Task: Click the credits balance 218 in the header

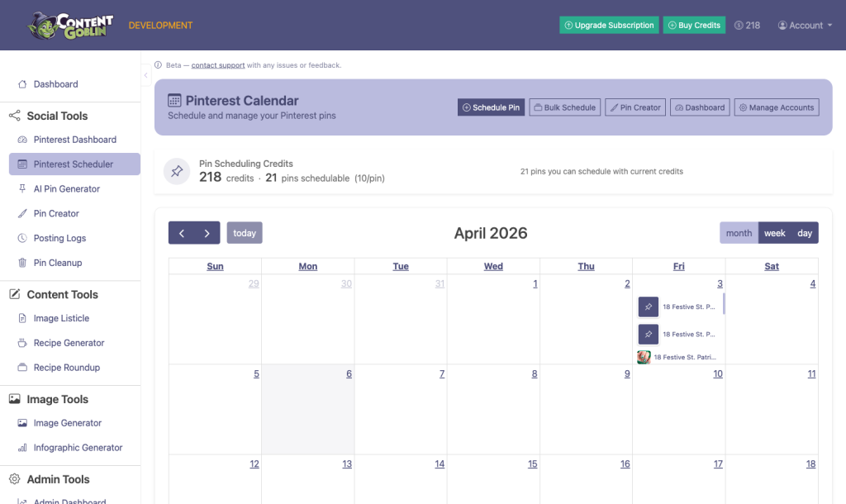Action: point(747,26)
